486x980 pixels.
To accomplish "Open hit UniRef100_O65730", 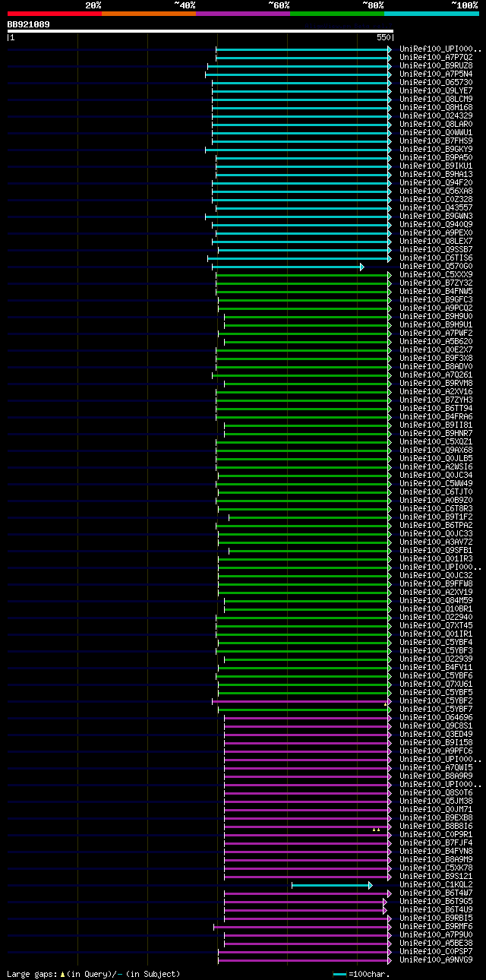I will click(x=436, y=82).
